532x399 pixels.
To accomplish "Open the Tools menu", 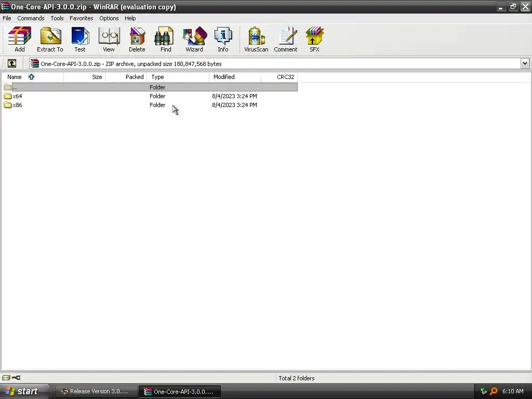I will pos(57,18).
